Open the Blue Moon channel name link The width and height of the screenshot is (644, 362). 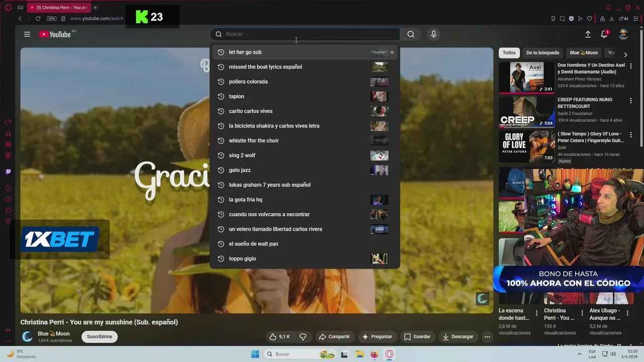(x=54, y=334)
